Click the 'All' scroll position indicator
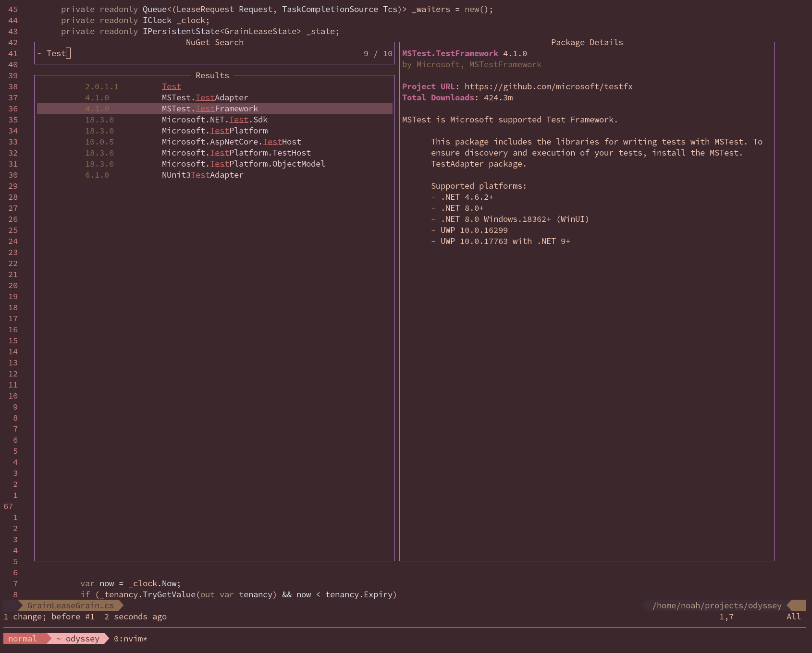The height and width of the screenshot is (653, 812). 794,617
